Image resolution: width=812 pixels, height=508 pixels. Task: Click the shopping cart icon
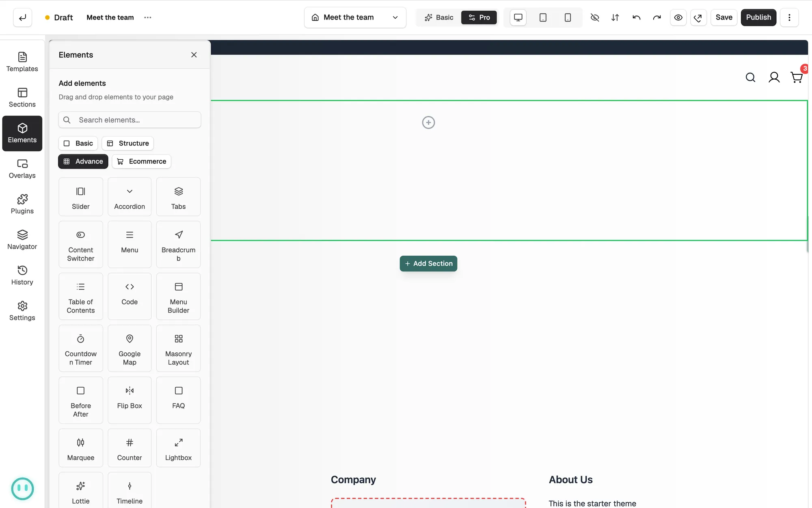click(x=797, y=77)
